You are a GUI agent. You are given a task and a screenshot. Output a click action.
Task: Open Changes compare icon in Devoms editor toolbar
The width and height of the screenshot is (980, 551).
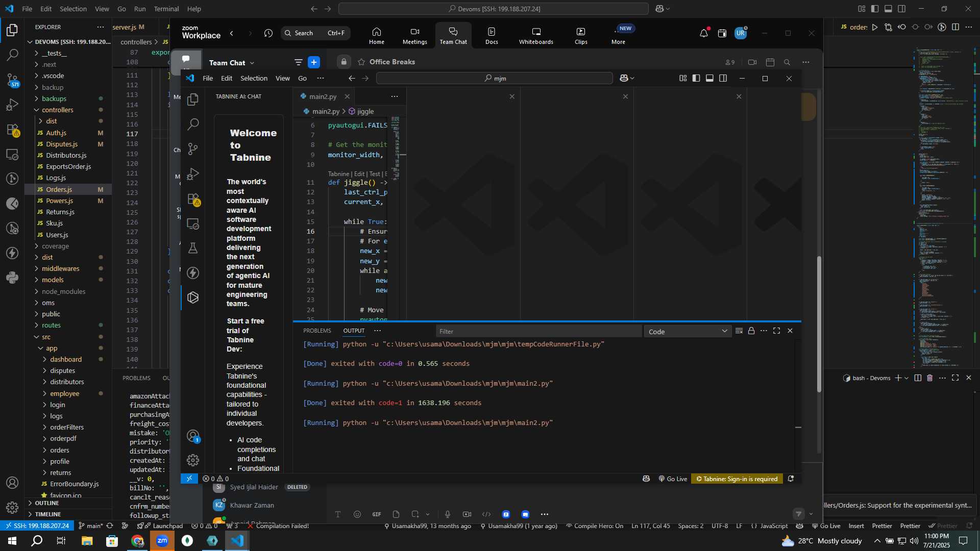click(889, 27)
